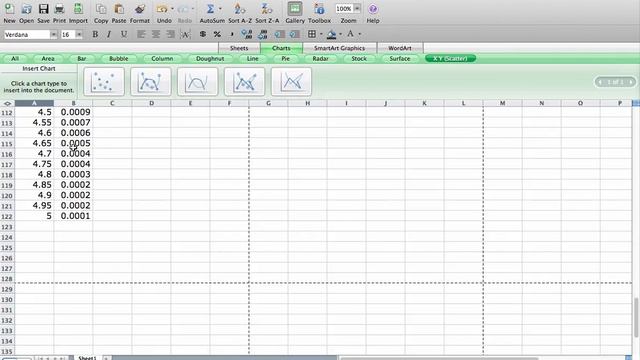Image resolution: width=640 pixels, height=360 pixels.
Task: Expand the Borders dropdown arrow
Action: pyautogui.click(x=321, y=34)
